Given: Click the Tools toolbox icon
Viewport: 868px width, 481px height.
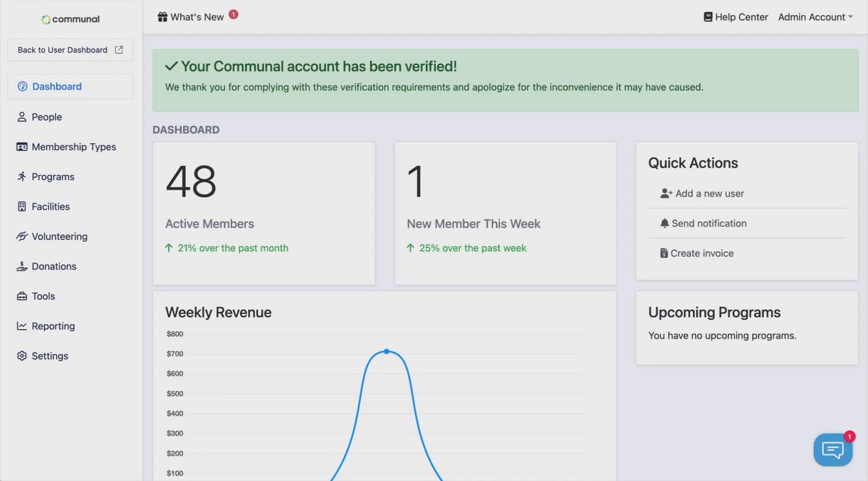Looking at the screenshot, I should 22,296.
